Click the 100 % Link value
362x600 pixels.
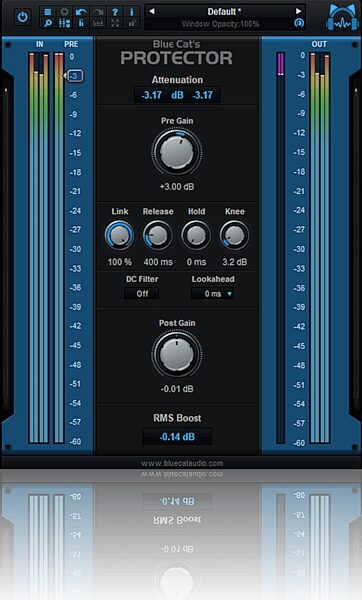[119, 262]
